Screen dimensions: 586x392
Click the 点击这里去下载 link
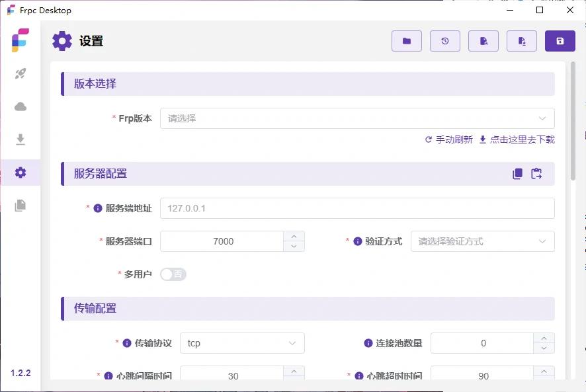pyautogui.click(x=517, y=139)
